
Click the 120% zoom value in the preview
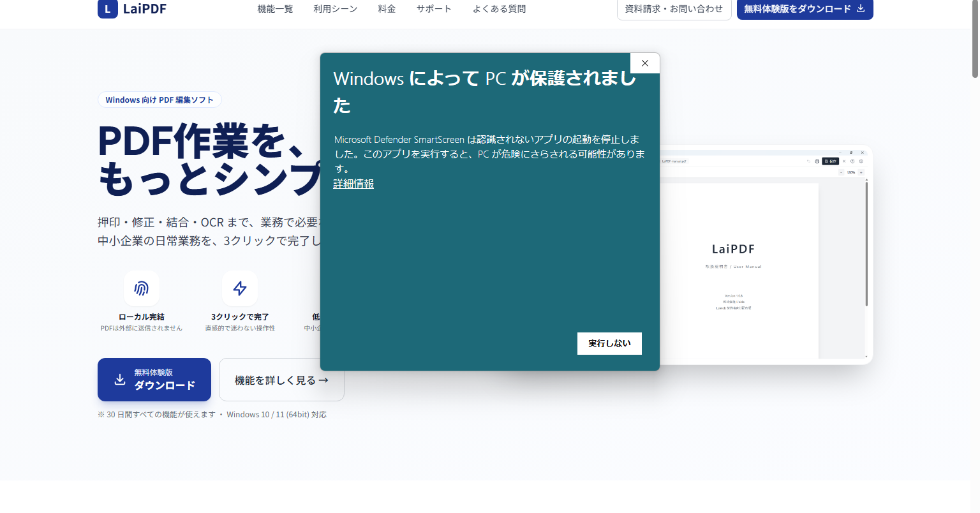[x=851, y=172]
